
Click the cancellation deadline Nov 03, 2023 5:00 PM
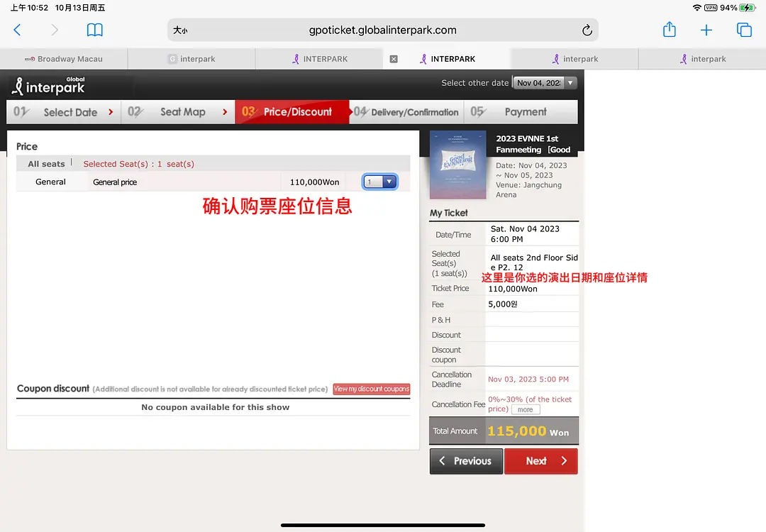pyautogui.click(x=528, y=379)
